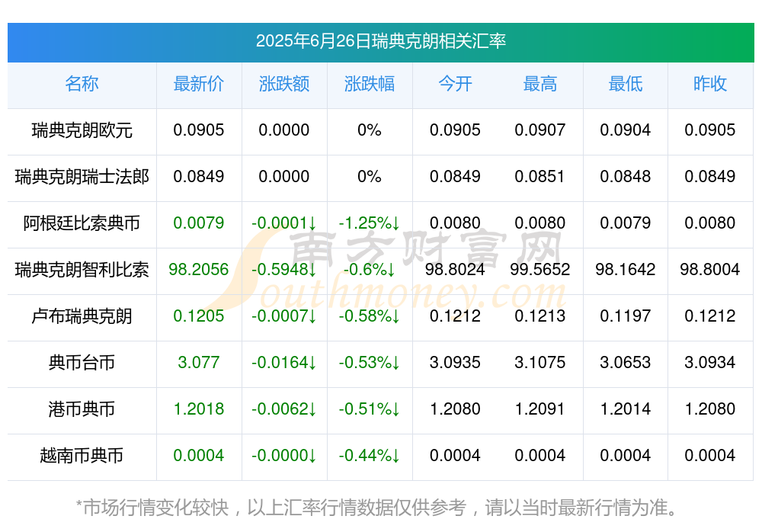Select the 瑞典克朗智利比索 row name
This screenshot has height=532, width=762.
(82, 269)
